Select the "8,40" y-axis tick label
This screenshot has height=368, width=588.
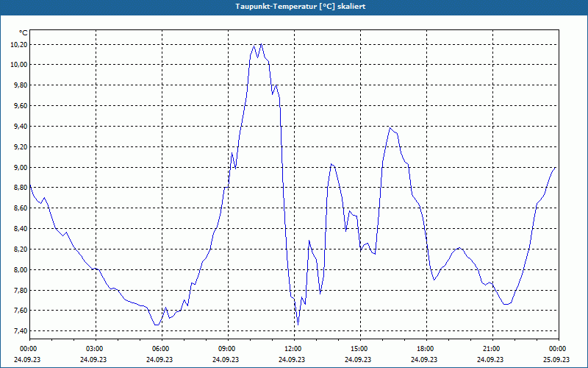point(21,228)
